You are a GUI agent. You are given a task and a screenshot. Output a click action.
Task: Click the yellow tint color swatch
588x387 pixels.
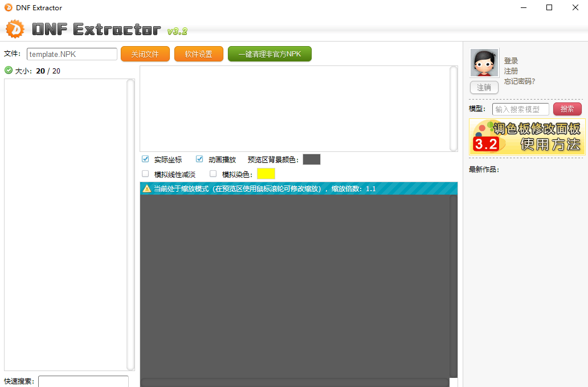tap(266, 174)
